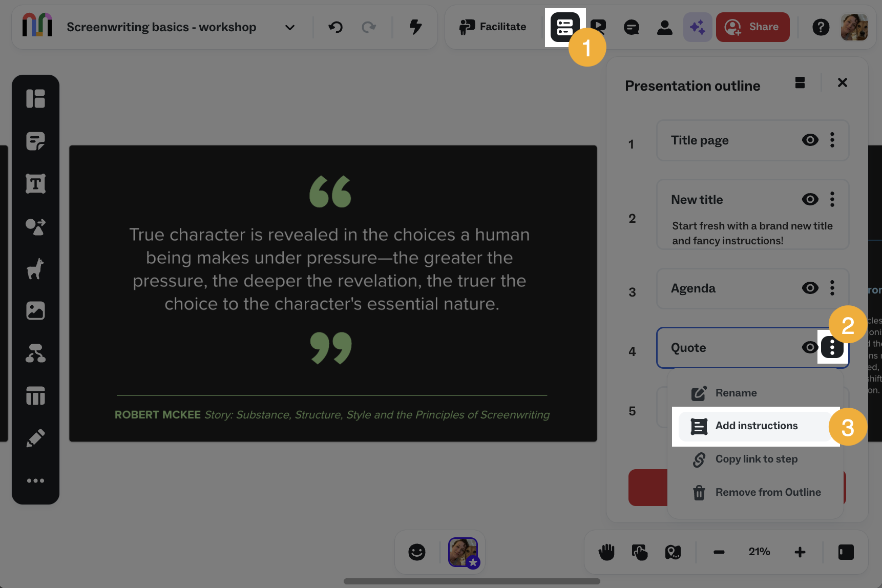Screen dimensions: 882x588
Task: Click the zoom in plus button
Action: click(x=800, y=552)
